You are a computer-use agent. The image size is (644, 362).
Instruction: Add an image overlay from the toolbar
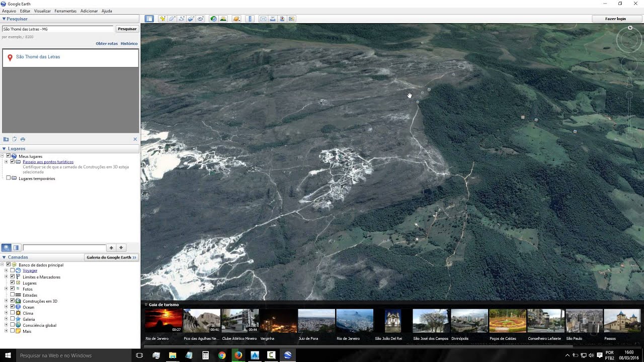pyautogui.click(x=191, y=19)
